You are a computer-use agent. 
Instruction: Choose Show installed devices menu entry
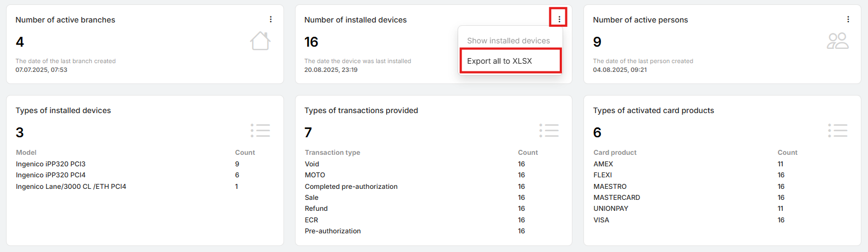[x=508, y=41]
